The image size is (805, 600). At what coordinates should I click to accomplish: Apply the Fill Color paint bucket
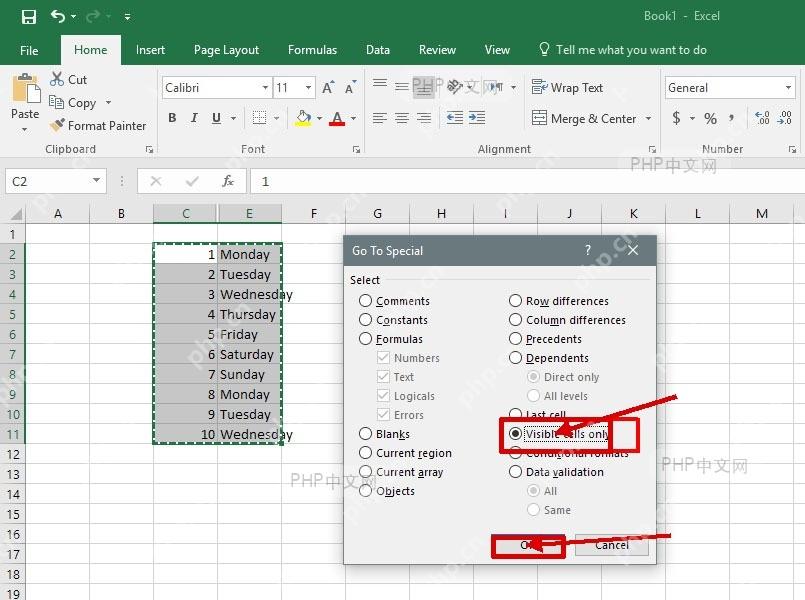pos(303,118)
